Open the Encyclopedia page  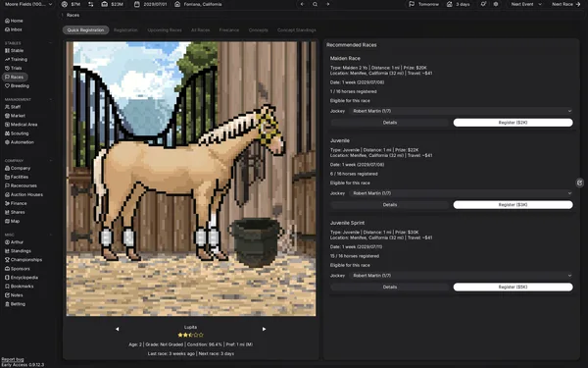coord(22,277)
